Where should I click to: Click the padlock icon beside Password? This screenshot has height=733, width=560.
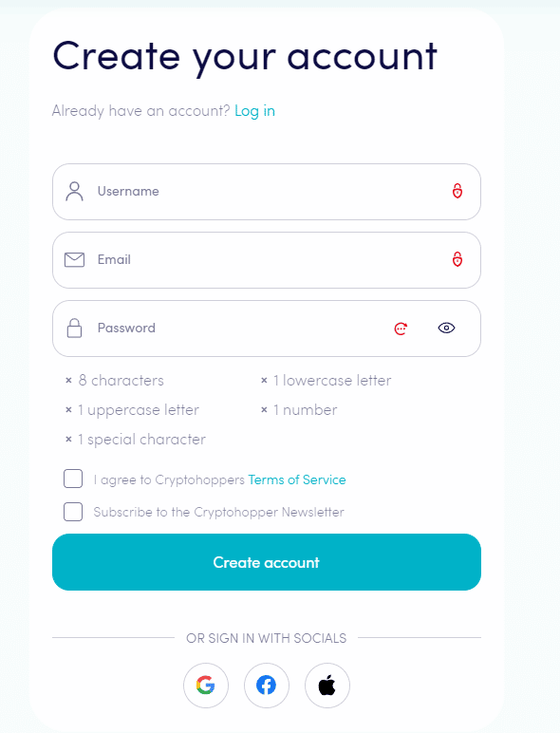point(74,329)
